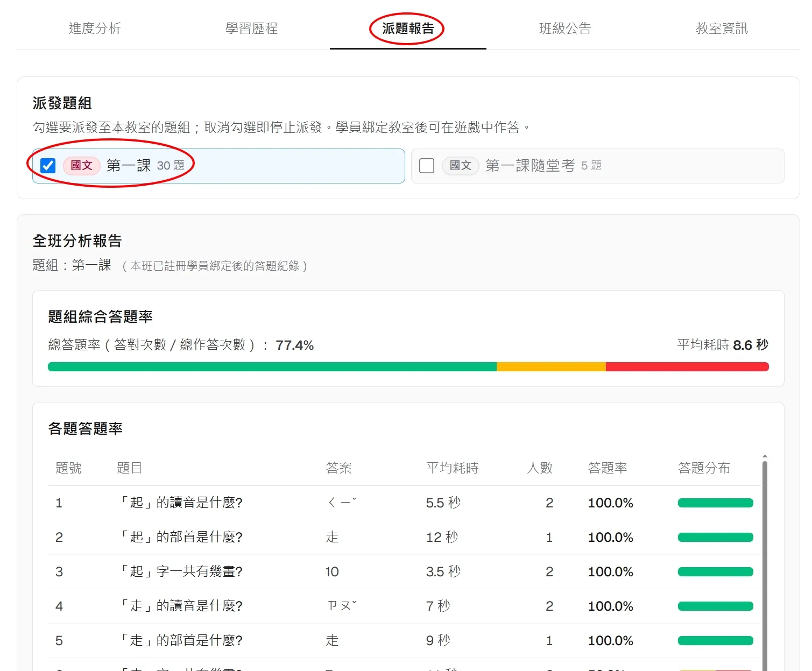This screenshot has width=812, height=671.
Task: Switch to the 進度分析 tab
Action: pos(95,28)
